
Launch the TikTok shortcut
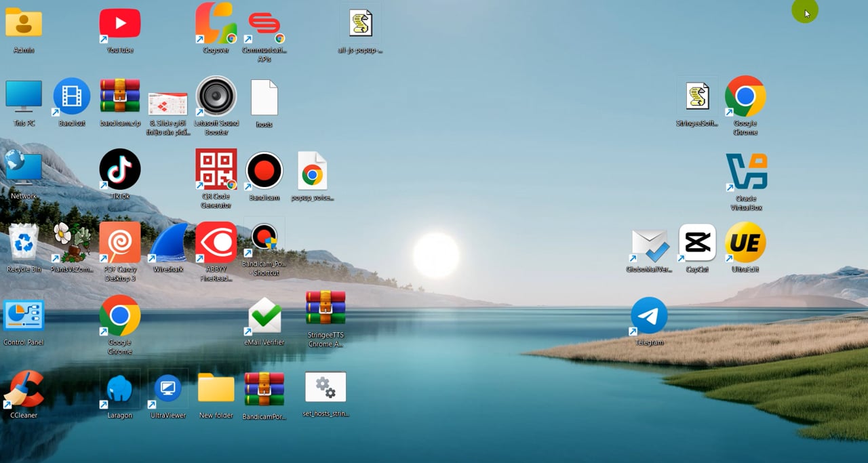[x=120, y=169]
